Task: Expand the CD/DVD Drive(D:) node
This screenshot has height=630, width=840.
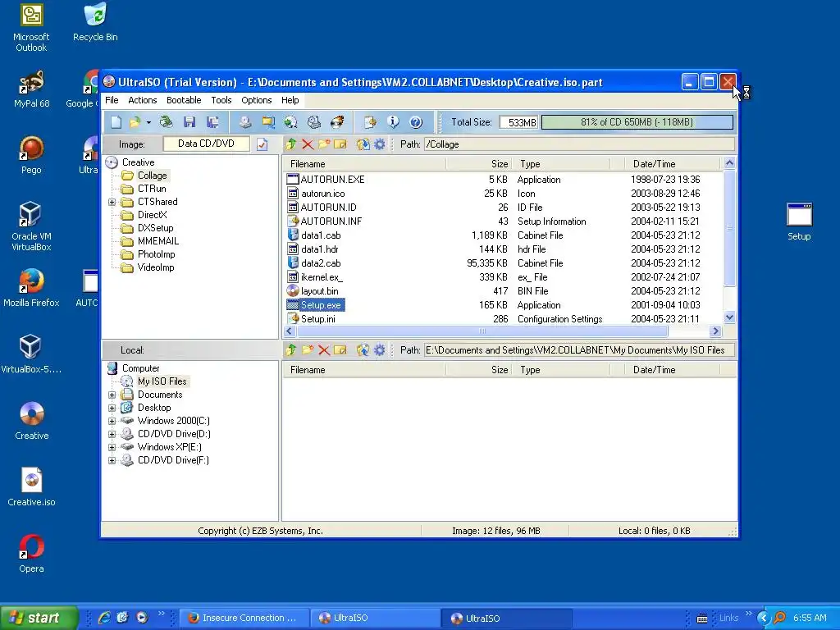Action: pos(112,434)
